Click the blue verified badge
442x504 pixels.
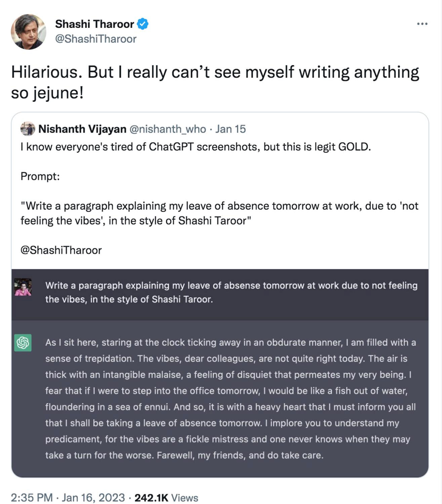click(x=143, y=24)
